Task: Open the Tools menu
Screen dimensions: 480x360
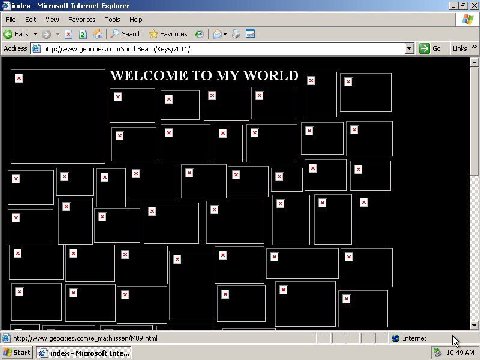Action: pyautogui.click(x=112, y=20)
